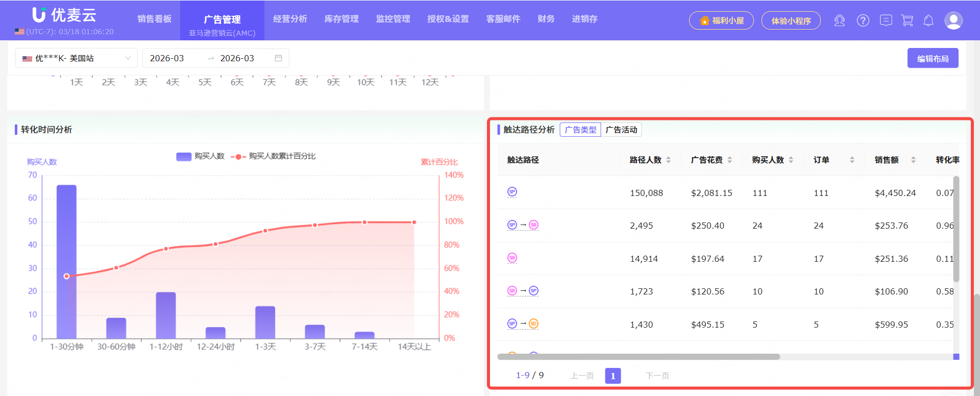Open 客服邮件 menu
The height and width of the screenshot is (396, 980).
coord(503,19)
